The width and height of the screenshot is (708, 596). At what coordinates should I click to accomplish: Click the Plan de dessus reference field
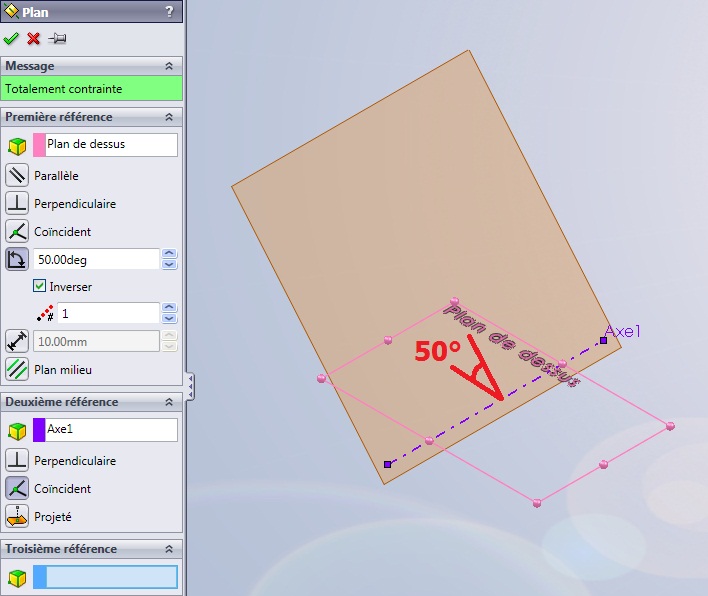click(x=110, y=144)
